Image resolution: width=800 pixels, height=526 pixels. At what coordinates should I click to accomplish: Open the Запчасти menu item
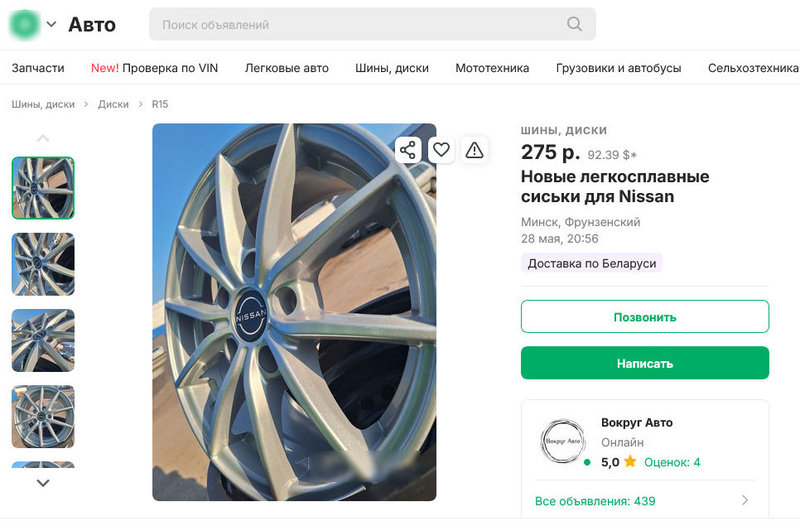38,68
